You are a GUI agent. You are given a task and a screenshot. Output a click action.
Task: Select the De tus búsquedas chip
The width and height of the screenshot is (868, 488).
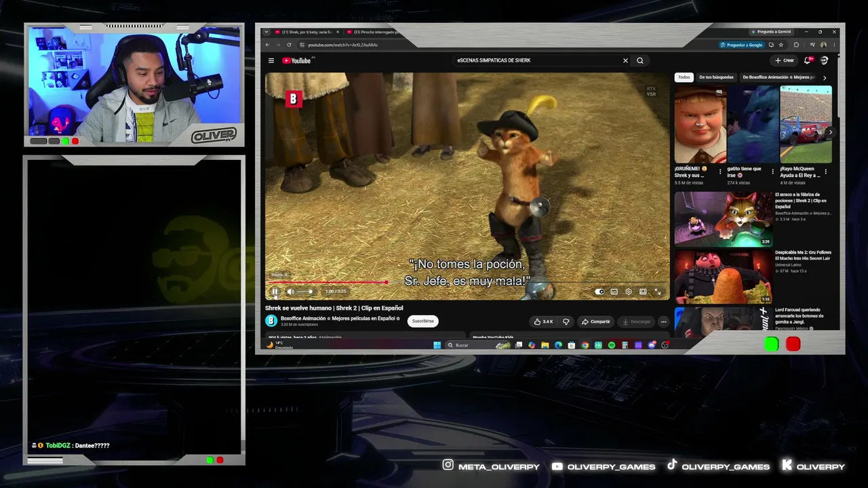tap(716, 77)
